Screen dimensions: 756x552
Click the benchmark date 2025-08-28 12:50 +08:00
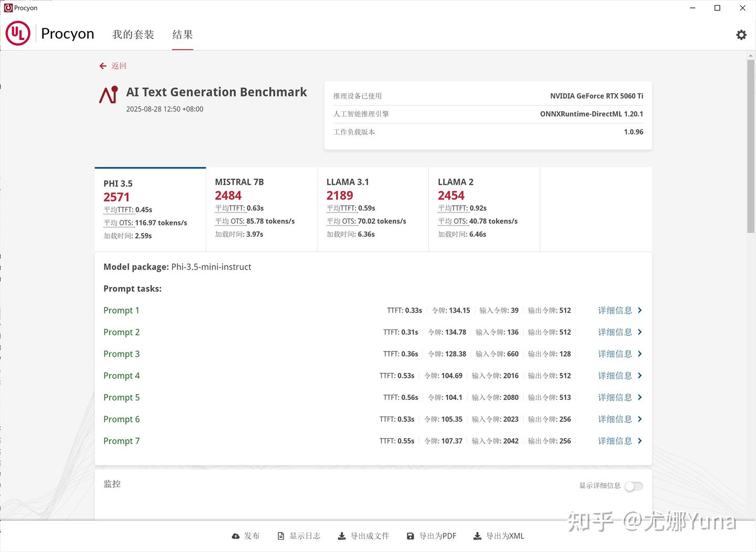(x=165, y=109)
